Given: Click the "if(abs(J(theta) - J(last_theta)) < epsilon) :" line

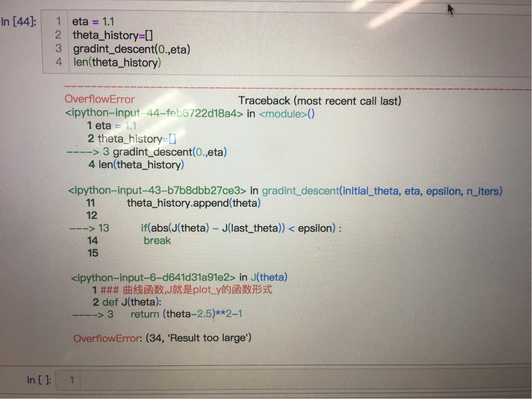Looking at the screenshot, I should [x=241, y=228].
